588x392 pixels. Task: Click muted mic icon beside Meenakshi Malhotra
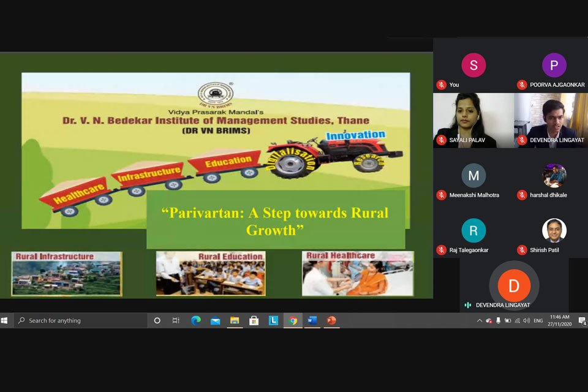[x=442, y=195]
